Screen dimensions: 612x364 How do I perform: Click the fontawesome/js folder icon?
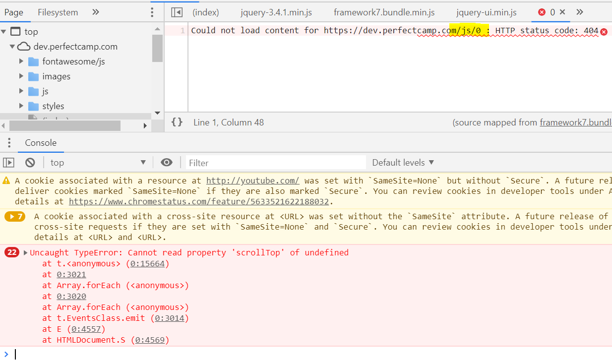click(x=33, y=61)
